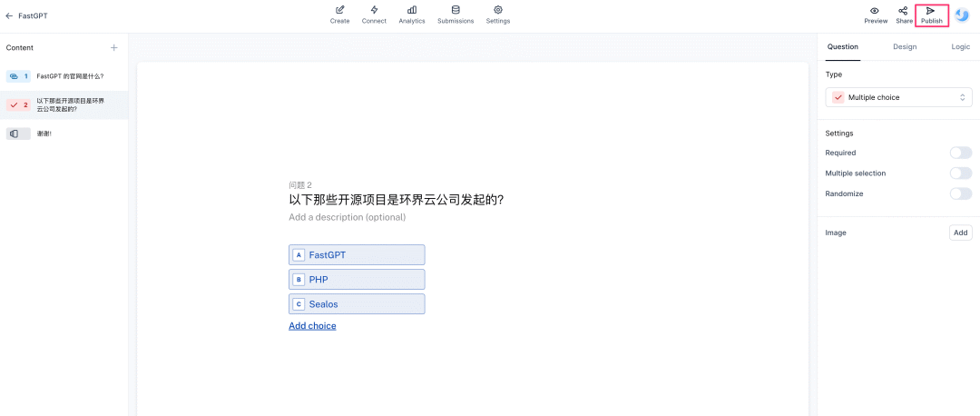The width and height of the screenshot is (980, 416).
Task: Click the Add a description field
Action: click(347, 218)
